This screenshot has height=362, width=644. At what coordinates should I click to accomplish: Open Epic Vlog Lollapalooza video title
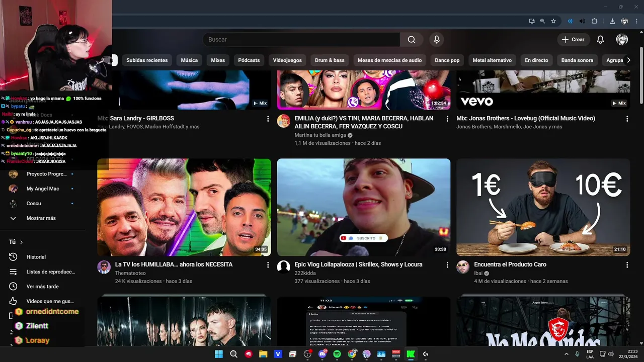(358, 264)
